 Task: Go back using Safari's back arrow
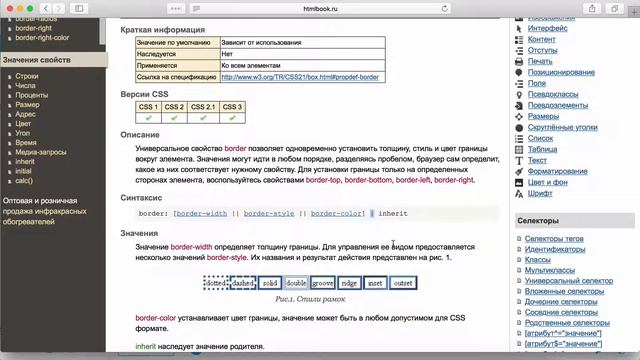pyautogui.click(x=46, y=8)
